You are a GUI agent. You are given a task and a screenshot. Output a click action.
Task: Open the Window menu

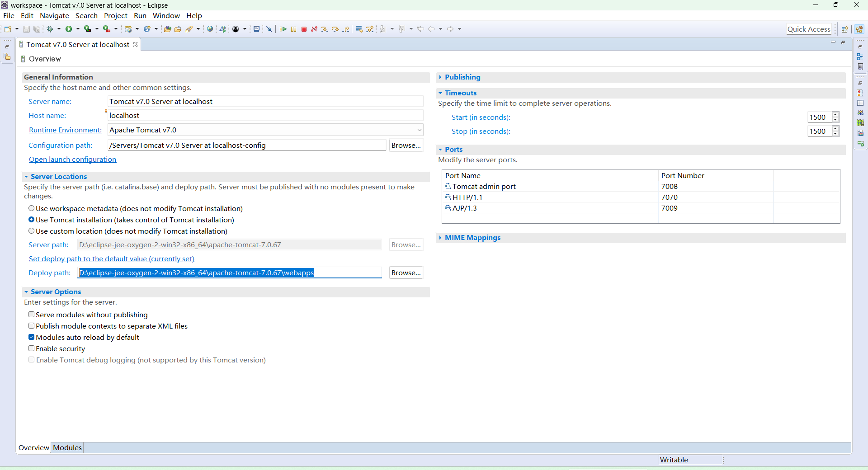pos(166,15)
